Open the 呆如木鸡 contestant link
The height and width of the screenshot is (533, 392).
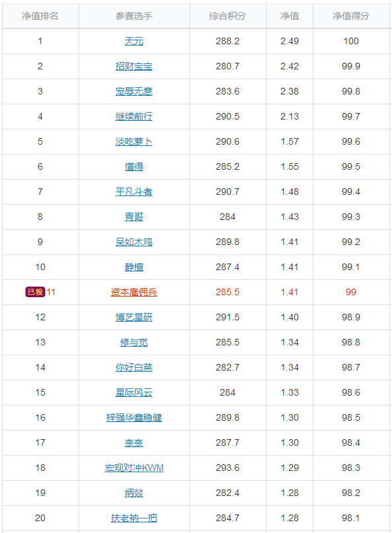pos(134,242)
